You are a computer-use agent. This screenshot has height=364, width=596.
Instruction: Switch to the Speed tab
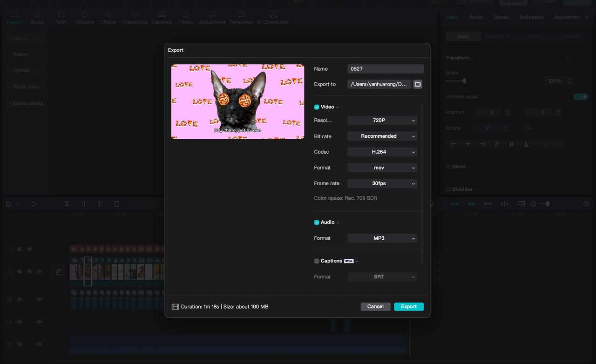[501, 17]
